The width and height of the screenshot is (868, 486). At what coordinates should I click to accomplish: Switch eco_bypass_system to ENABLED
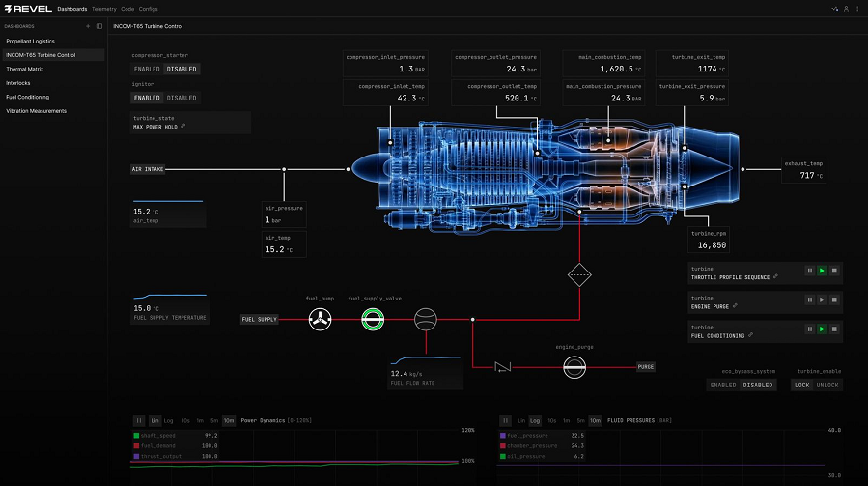tap(723, 385)
